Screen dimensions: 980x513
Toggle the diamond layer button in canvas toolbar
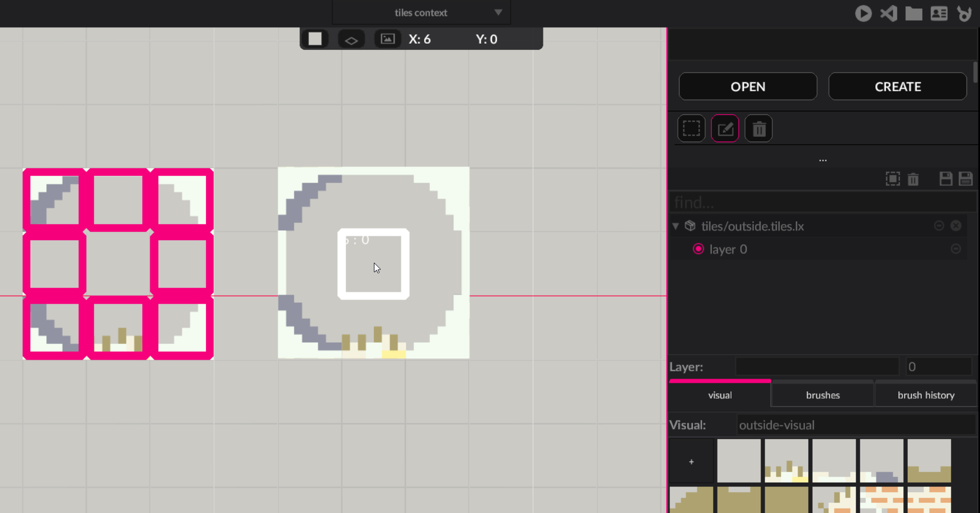point(351,39)
